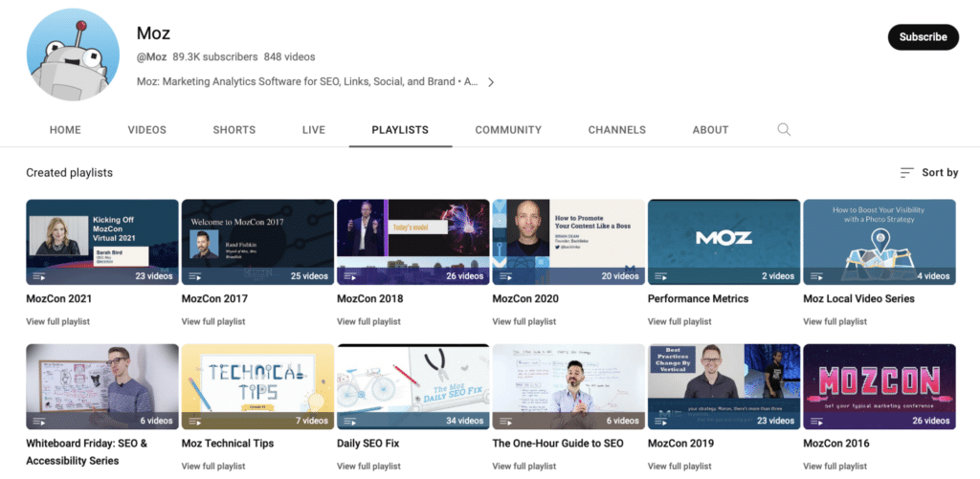Screen dimensions: 980x479
Task: Open the MozCon 2019 playlist thumbnail
Action: 724,386
